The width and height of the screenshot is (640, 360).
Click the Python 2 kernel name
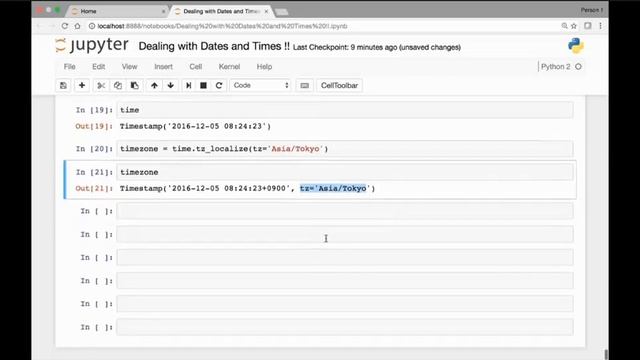tap(556, 67)
